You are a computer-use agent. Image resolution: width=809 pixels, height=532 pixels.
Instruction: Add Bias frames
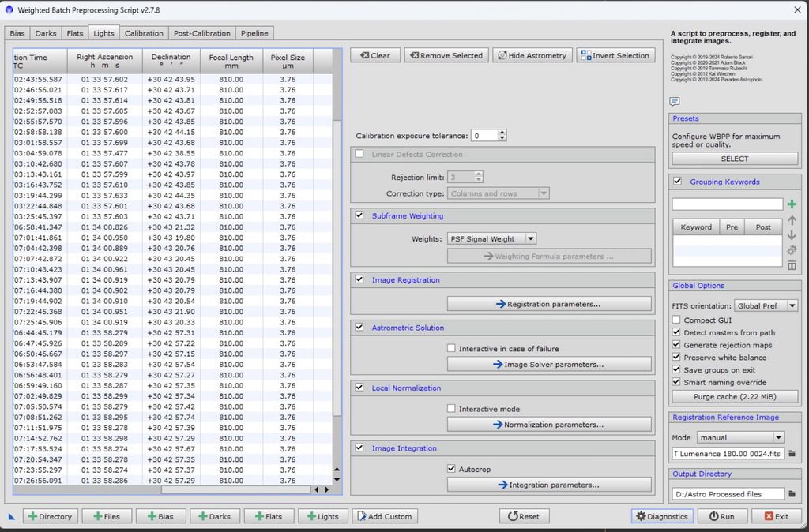(160, 516)
